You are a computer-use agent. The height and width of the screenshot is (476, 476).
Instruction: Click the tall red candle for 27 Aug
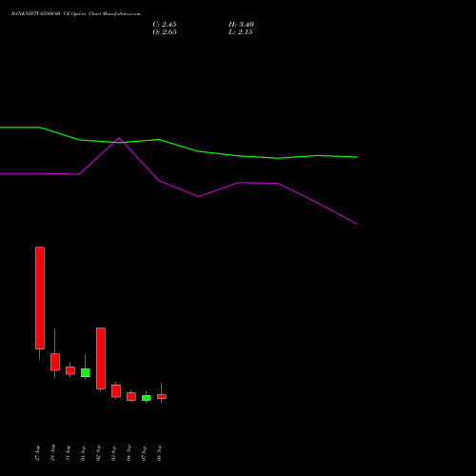click(x=40, y=298)
